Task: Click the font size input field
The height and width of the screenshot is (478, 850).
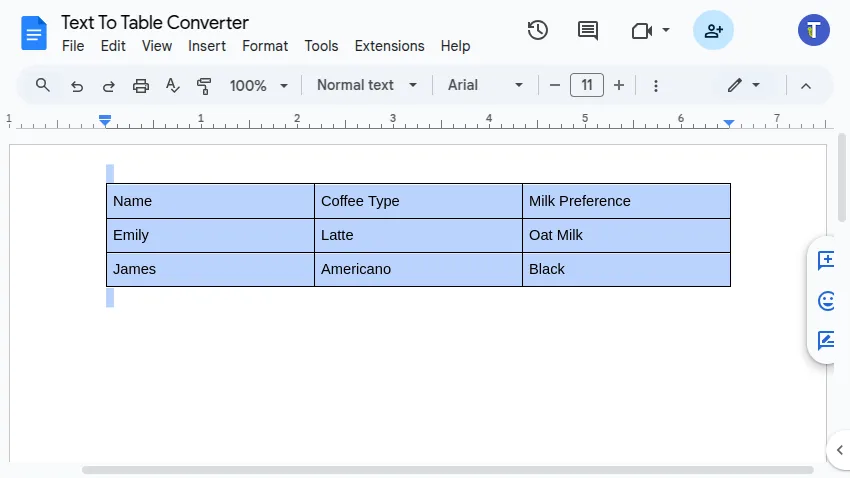Action: click(587, 85)
